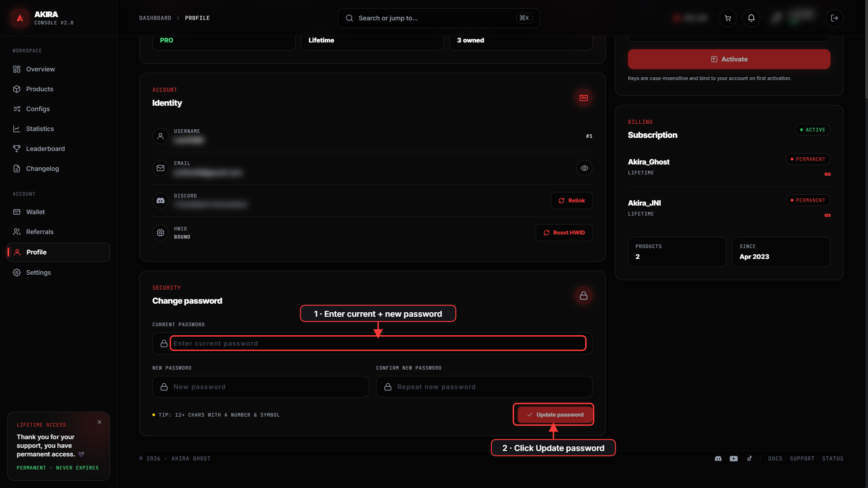868x488 pixels.
Task: Click Relink Discord button
Action: tap(571, 201)
